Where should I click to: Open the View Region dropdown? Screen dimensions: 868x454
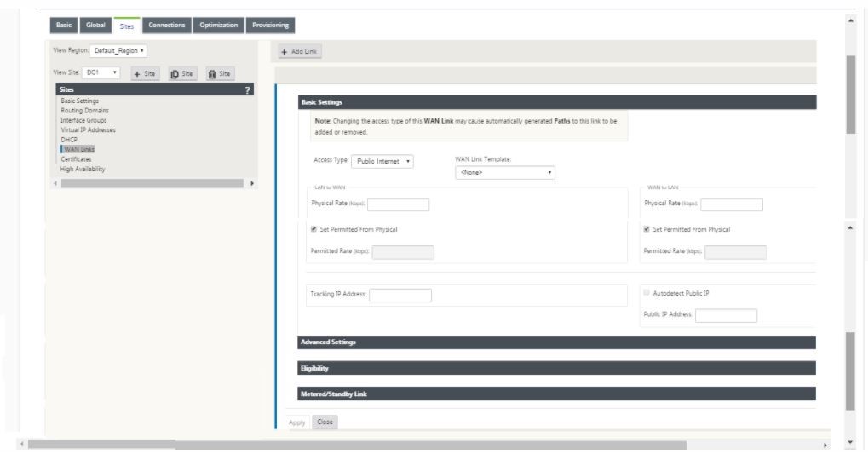pos(118,51)
